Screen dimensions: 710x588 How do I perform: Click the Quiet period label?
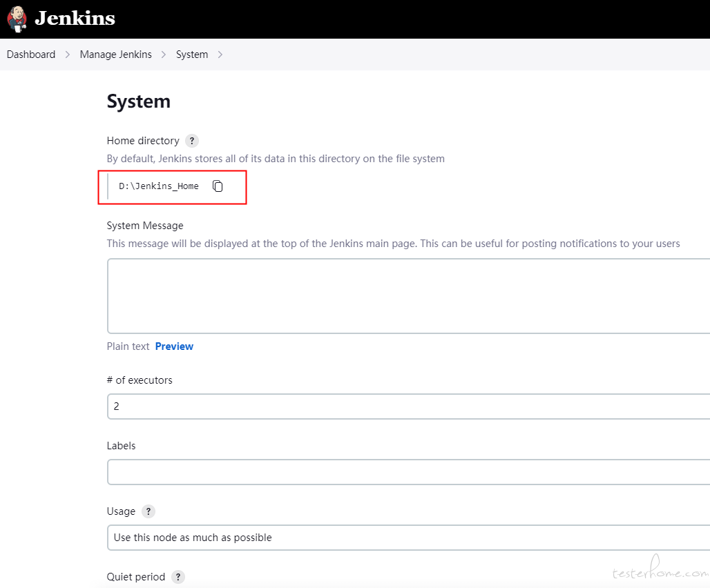[136, 577]
